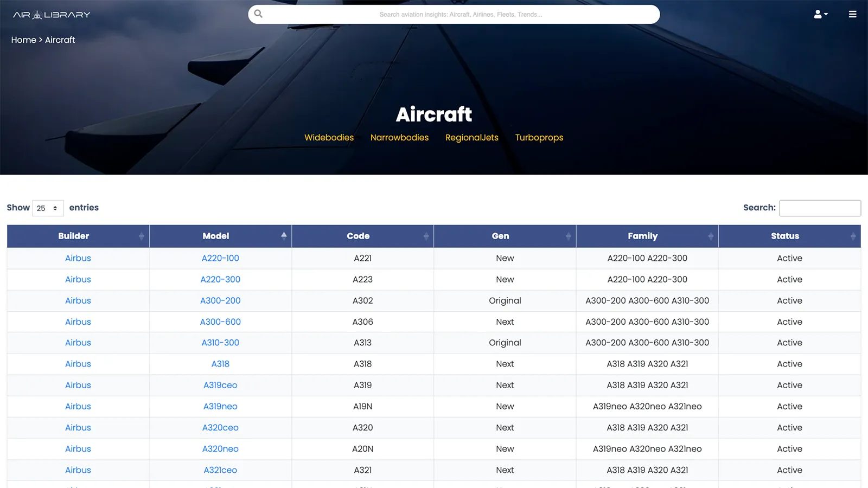Click the Air Library logo
This screenshot has height=488, width=868.
(52, 15)
